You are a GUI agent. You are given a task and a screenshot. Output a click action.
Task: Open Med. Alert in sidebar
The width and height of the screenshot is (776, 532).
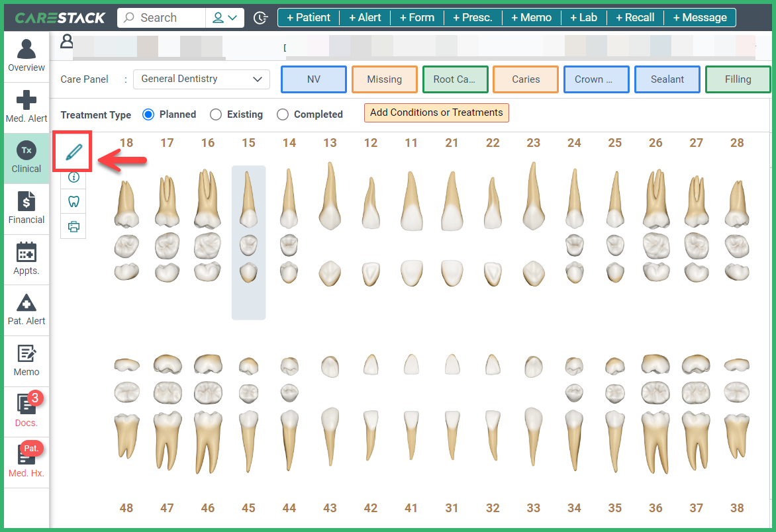coord(26,107)
